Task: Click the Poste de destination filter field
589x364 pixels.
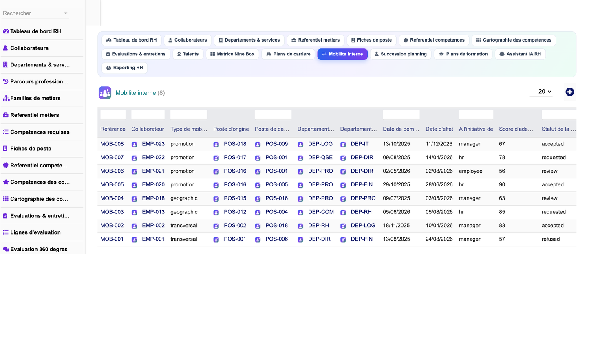Action: click(273, 114)
